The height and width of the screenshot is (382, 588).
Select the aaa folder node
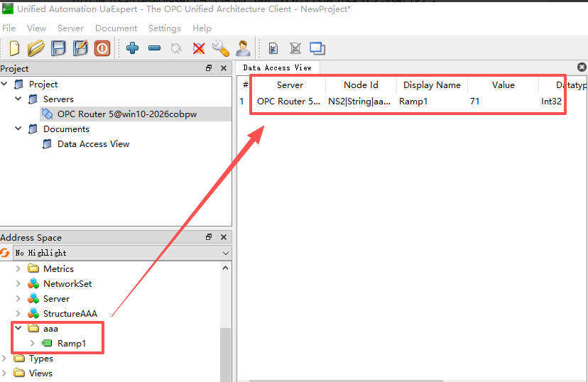(x=50, y=329)
